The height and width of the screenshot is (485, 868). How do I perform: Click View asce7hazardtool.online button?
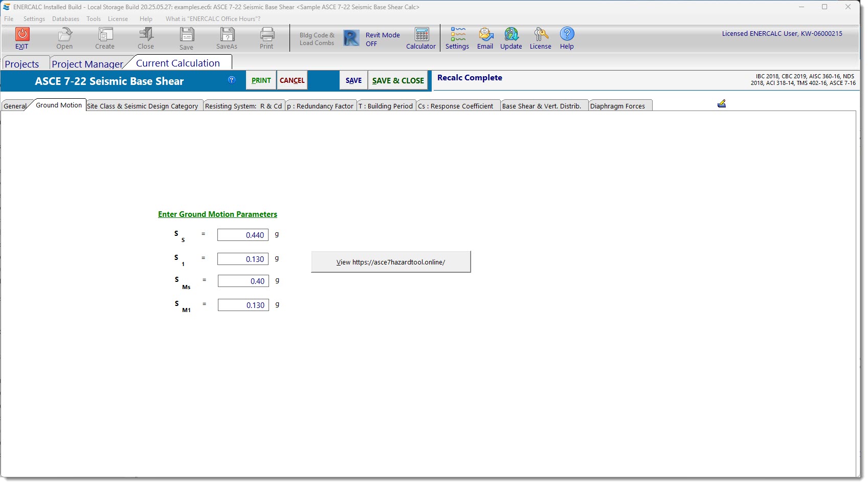(391, 262)
